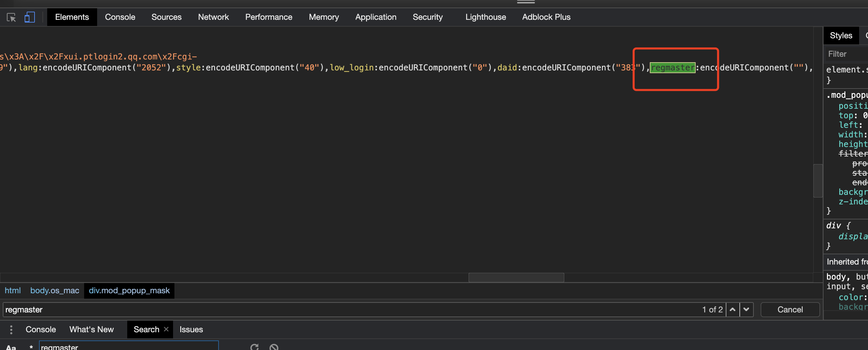Click the clear search results icon
The width and height of the screenshot is (868, 350).
pyautogui.click(x=274, y=347)
